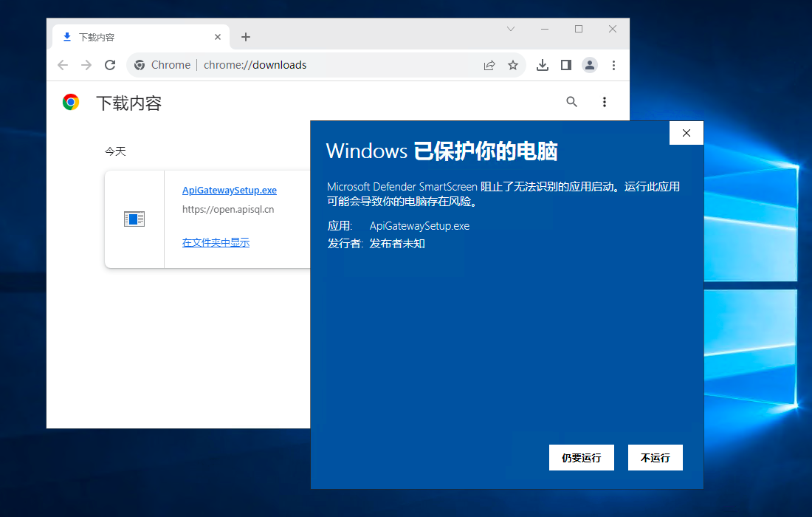Open the tab search chevron
The width and height of the screenshot is (812, 517).
pos(510,29)
